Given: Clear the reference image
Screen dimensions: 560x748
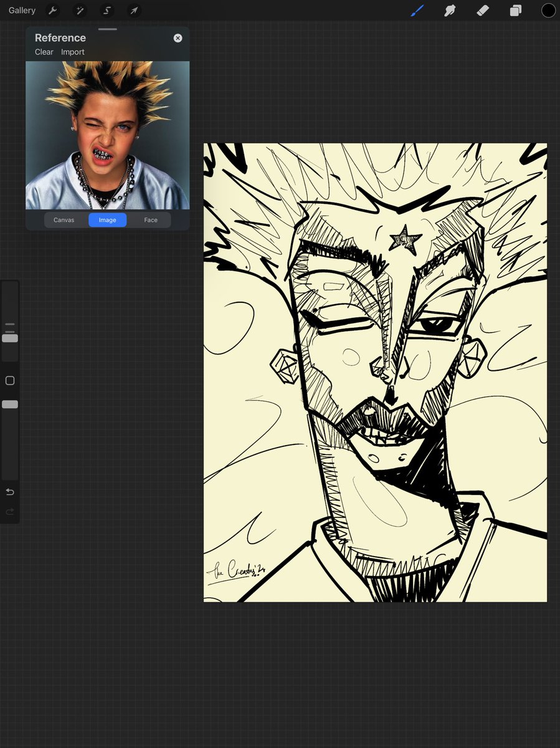Looking at the screenshot, I should point(44,52).
